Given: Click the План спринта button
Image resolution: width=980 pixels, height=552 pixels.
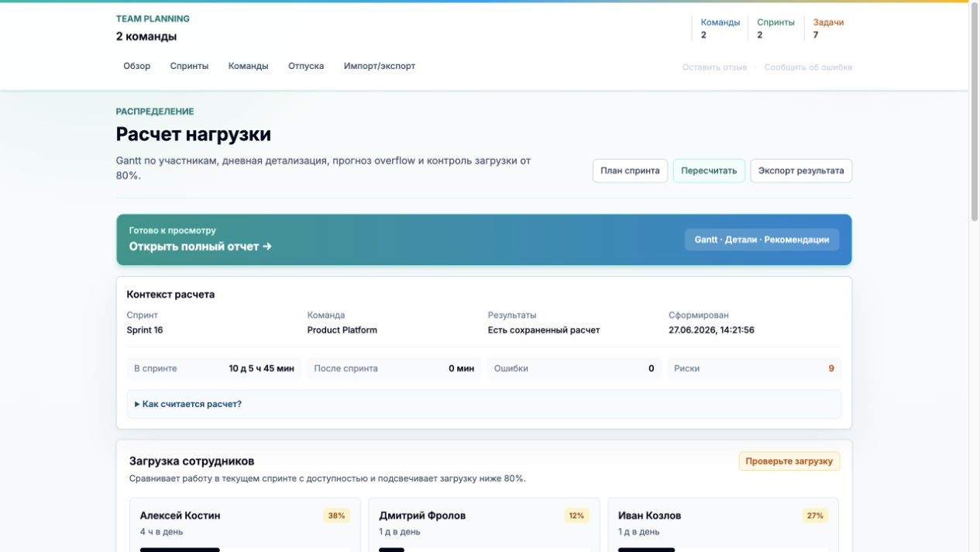Looking at the screenshot, I should (x=630, y=171).
